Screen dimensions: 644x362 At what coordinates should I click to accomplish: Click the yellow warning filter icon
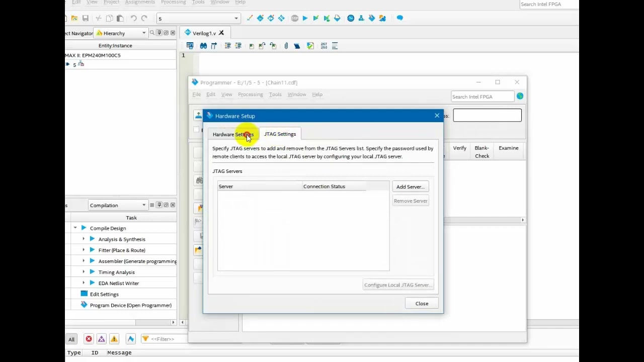point(114,339)
